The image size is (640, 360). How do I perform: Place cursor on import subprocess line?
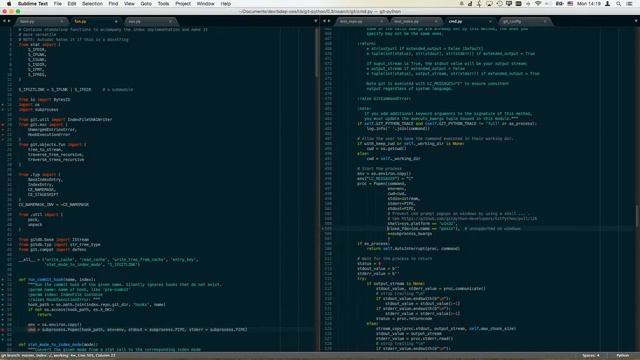pos(38,109)
